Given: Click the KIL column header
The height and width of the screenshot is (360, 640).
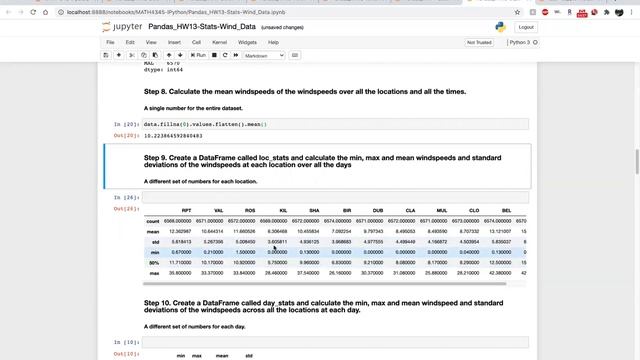Looking at the screenshot, I should 283,211.
